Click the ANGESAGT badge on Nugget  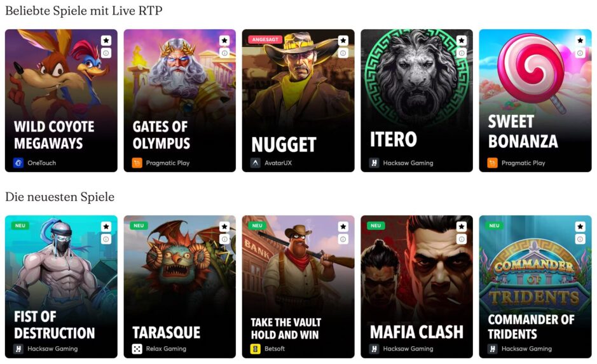click(x=265, y=39)
